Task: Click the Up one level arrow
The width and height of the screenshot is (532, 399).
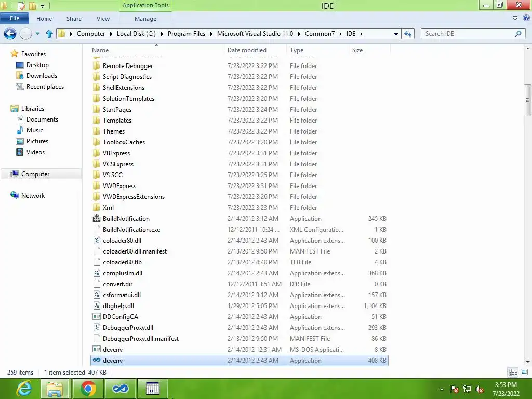Action: [49, 34]
